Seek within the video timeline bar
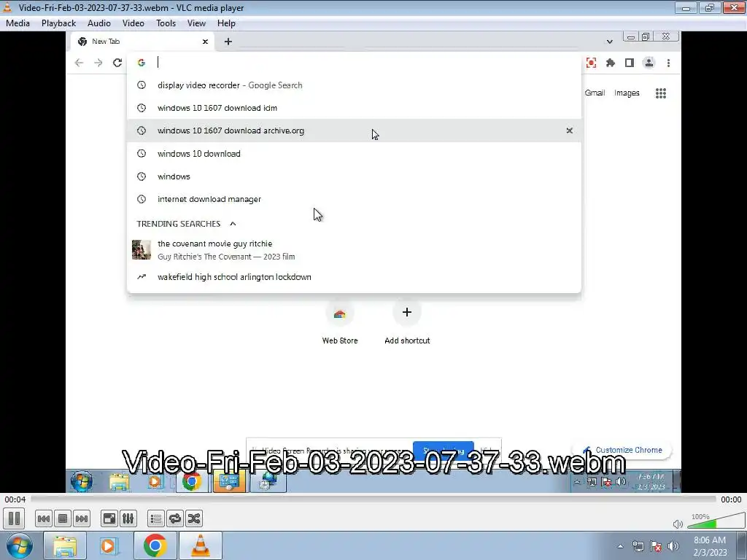 (373, 499)
